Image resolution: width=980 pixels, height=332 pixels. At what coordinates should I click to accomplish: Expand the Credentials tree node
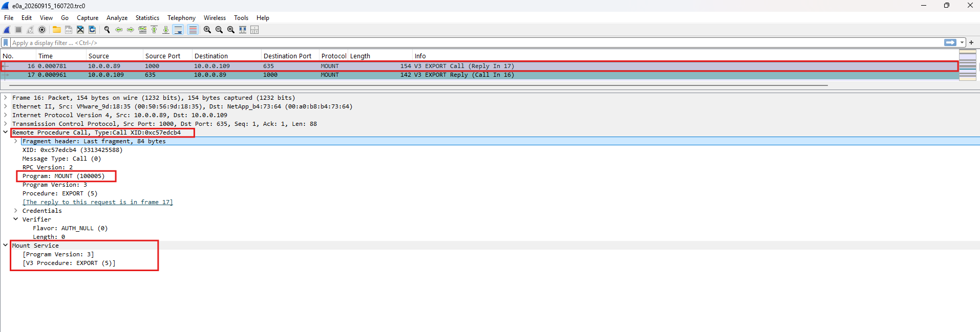click(16, 211)
